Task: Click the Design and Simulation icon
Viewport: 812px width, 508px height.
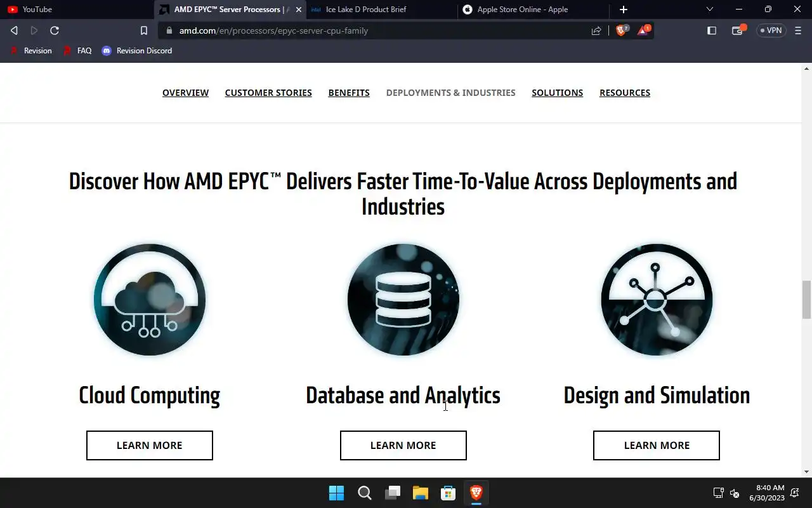Action: pos(657,300)
